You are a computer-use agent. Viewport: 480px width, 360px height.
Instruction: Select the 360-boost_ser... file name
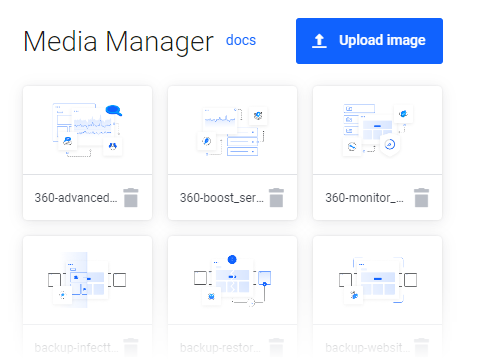[222, 198]
